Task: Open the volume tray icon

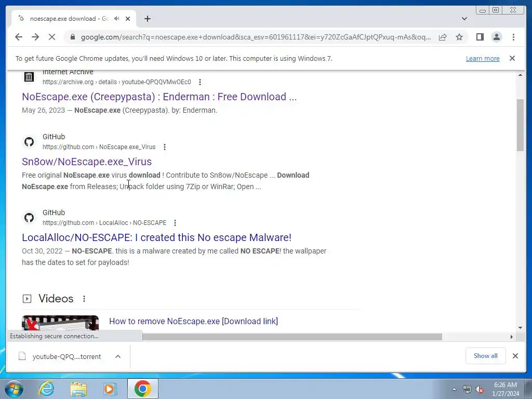Action: pyautogui.click(x=480, y=389)
